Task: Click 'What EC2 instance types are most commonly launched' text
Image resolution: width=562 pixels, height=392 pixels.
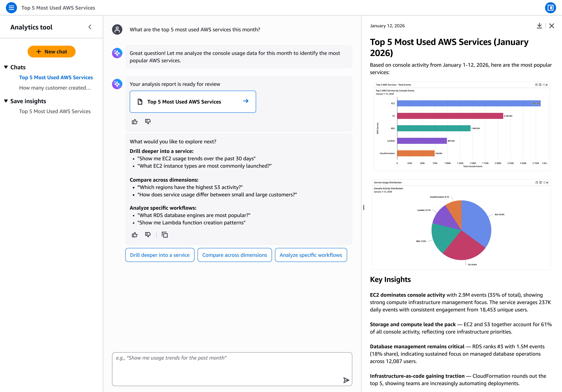Action: click(x=204, y=166)
